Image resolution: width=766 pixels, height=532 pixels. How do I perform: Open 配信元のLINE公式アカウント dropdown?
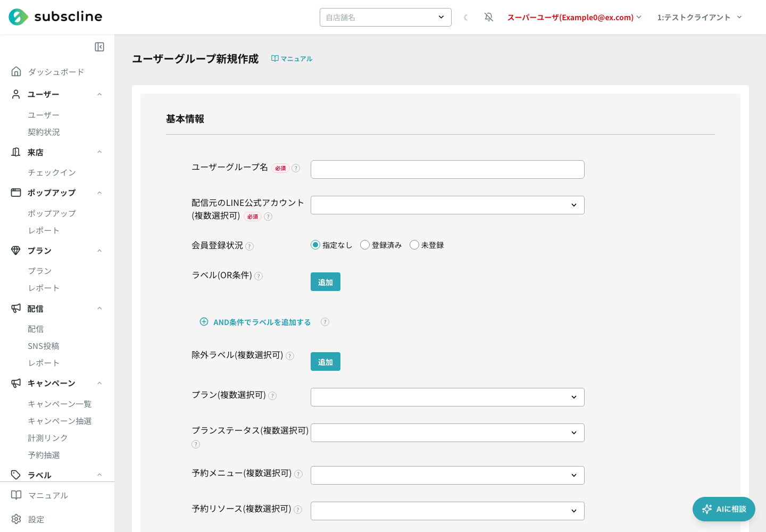point(447,205)
